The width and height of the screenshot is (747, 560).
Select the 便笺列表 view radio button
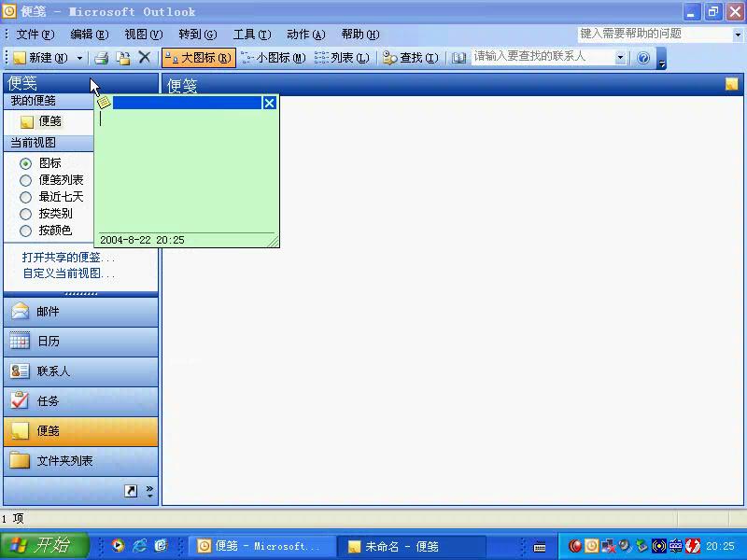click(26, 180)
